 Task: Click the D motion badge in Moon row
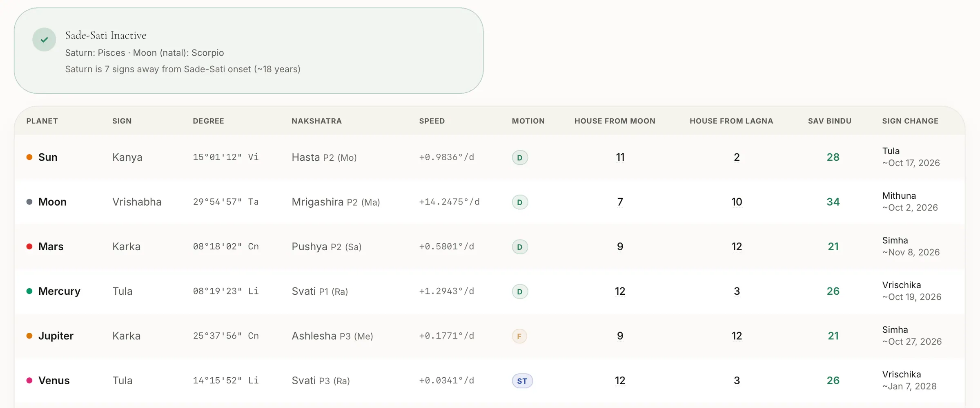coord(520,202)
